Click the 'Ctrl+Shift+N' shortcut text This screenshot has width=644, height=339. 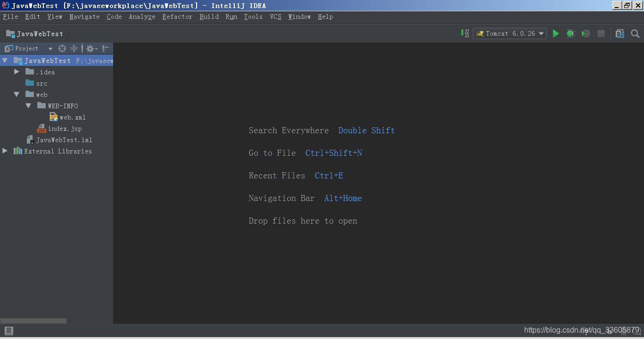(x=334, y=153)
